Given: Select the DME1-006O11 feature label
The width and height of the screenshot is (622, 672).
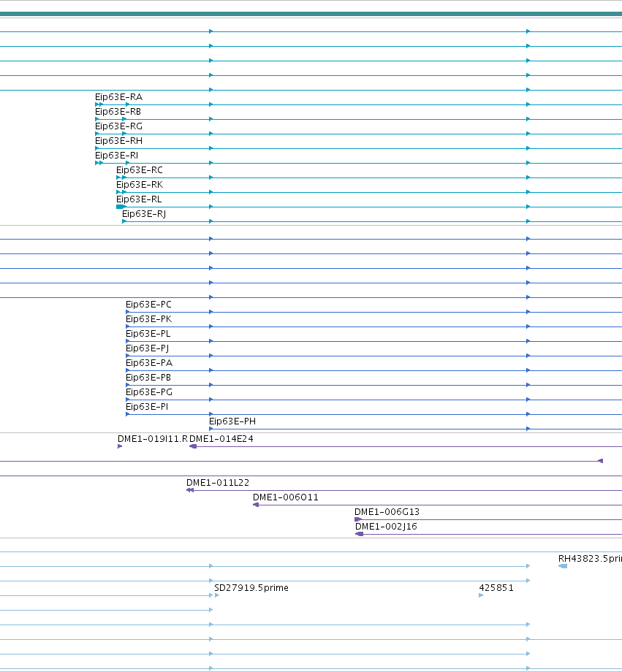Looking at the screenshot, I should [x=285, y=497].
